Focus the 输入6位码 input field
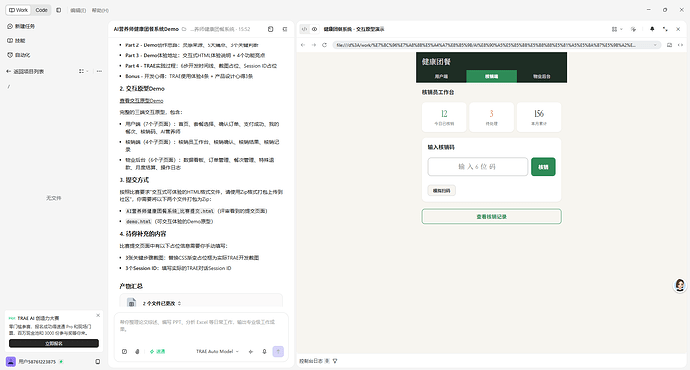 pos(477,167)
